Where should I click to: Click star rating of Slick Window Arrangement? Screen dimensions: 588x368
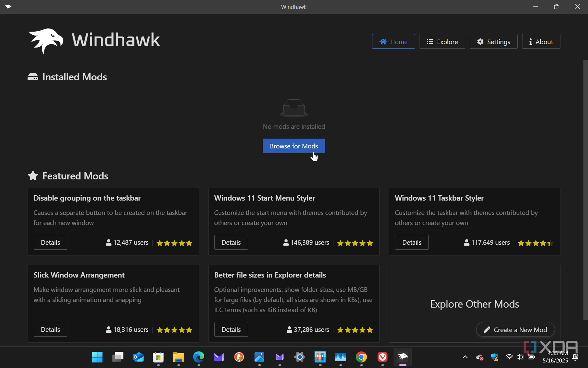point(174,330)
